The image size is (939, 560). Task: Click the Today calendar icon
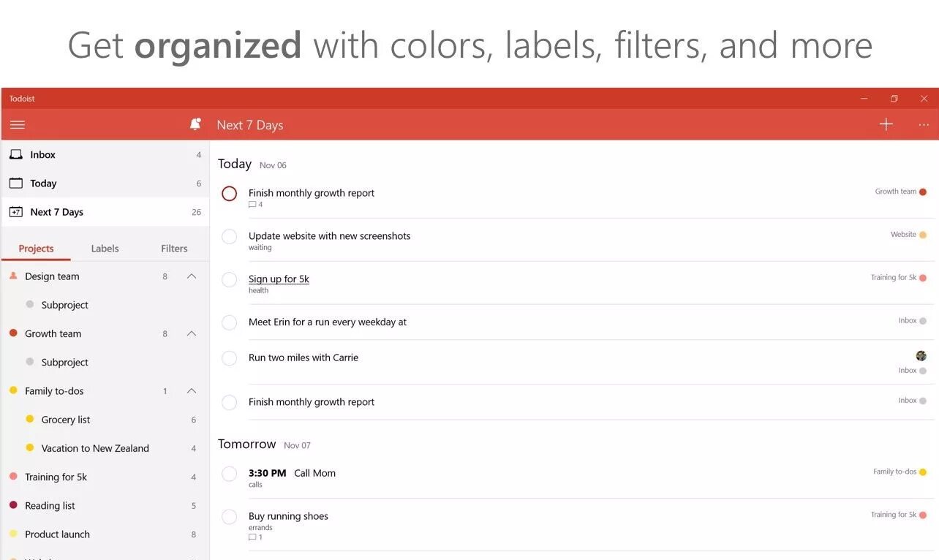coord(16,183)
